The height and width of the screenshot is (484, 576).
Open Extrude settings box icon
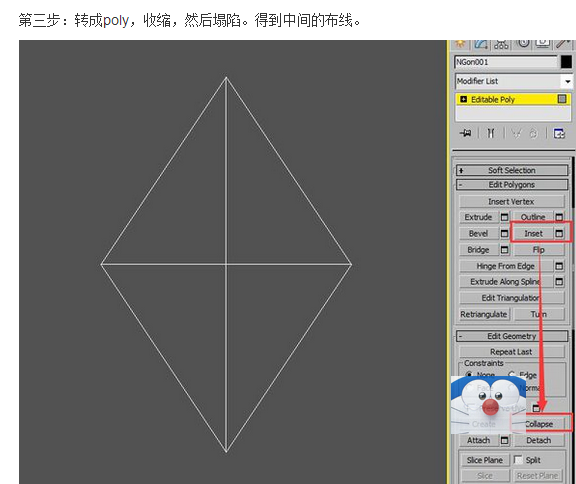click(505, 217)
